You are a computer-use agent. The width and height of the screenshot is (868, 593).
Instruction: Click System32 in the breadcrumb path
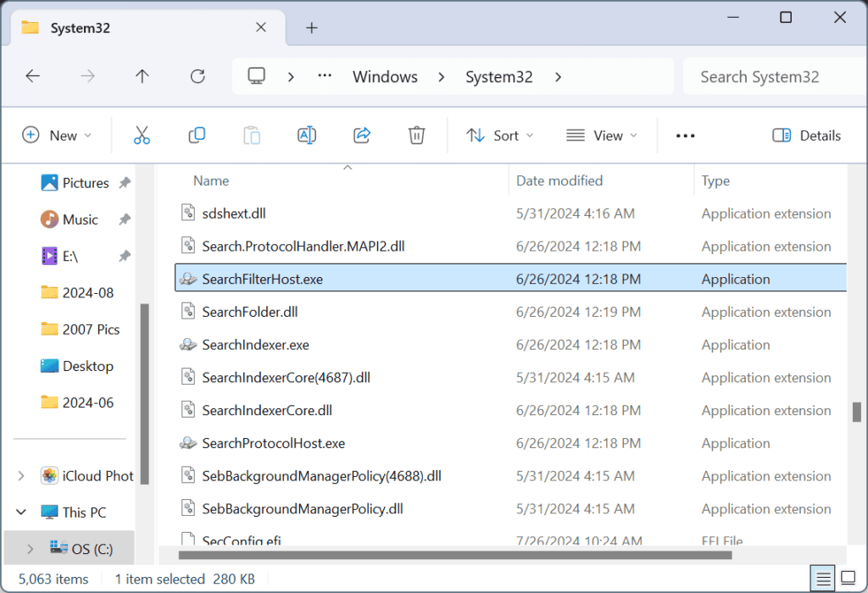tap(498, 77)
